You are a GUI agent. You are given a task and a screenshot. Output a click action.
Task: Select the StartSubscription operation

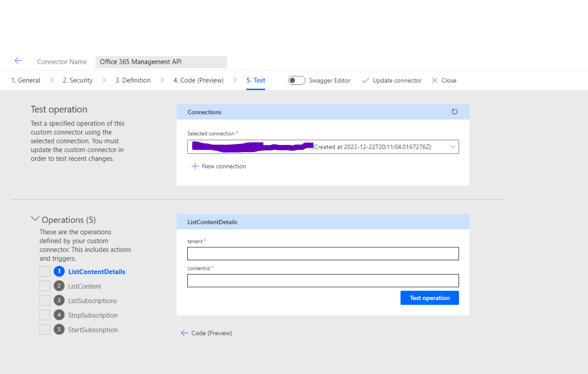[x=93, y=330]
